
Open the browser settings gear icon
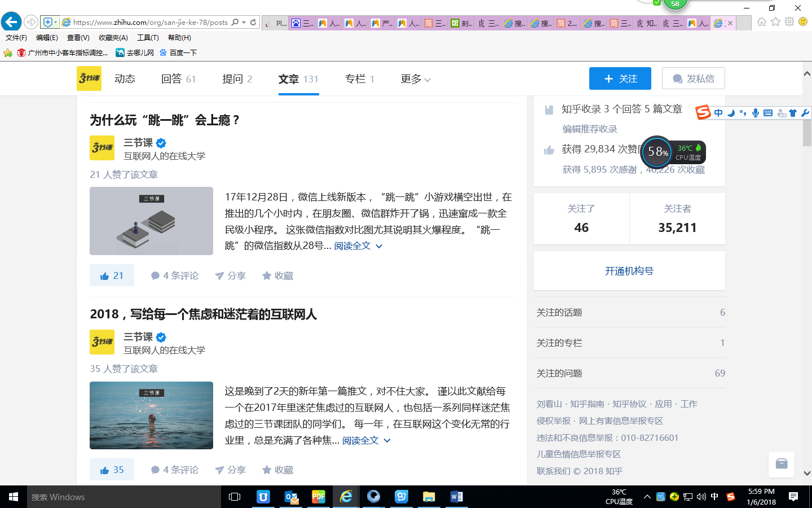[x=789, y=21]
